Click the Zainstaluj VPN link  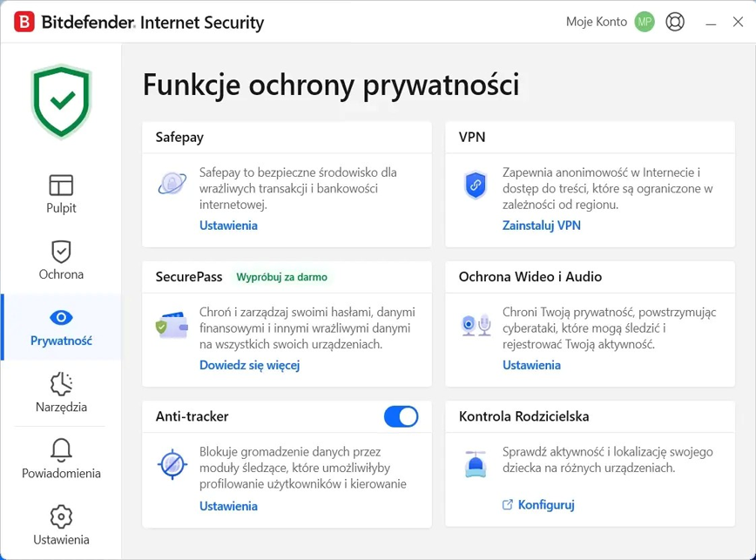pyautogui.click(x=541, y=226)
